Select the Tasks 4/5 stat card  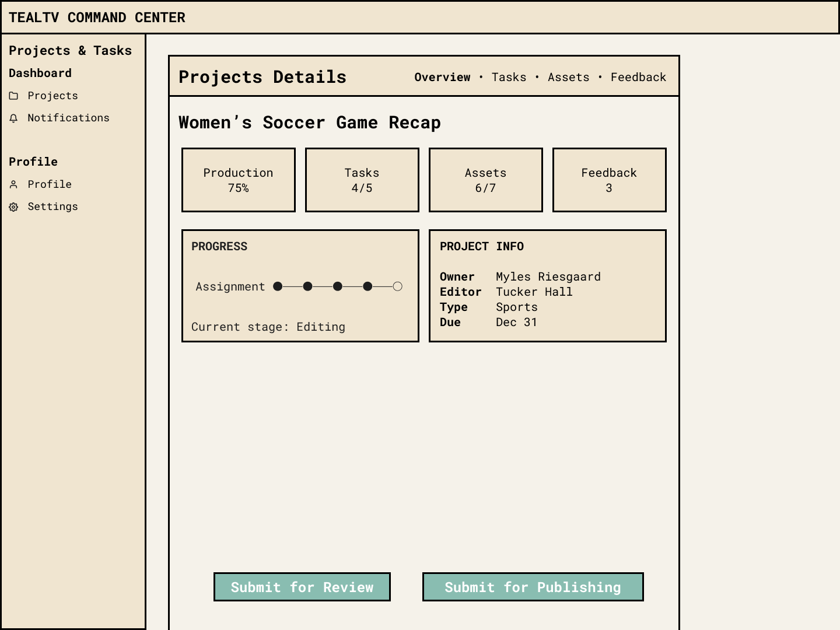pyautogui.click(x=362, y=180)
